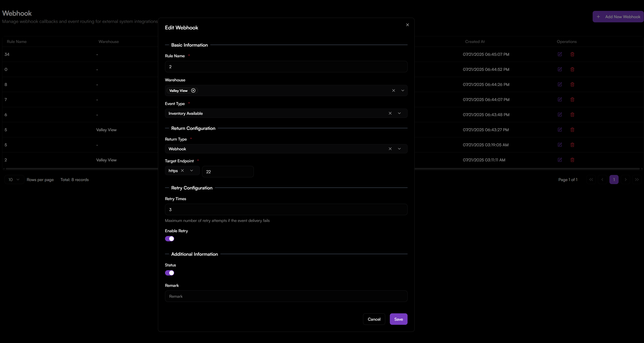Click the Add New Webhook button
Image resolution: width=644 pixels, height=343 pixels.
[x=618, y=16]
